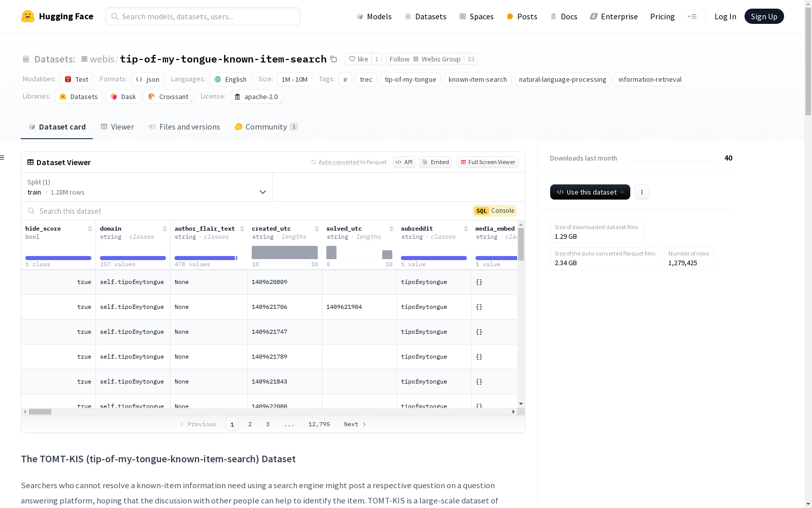The height and width of the screenshot is (508, 812).
Task: Open Full Screen Viewer
Action: pos(487,162)
